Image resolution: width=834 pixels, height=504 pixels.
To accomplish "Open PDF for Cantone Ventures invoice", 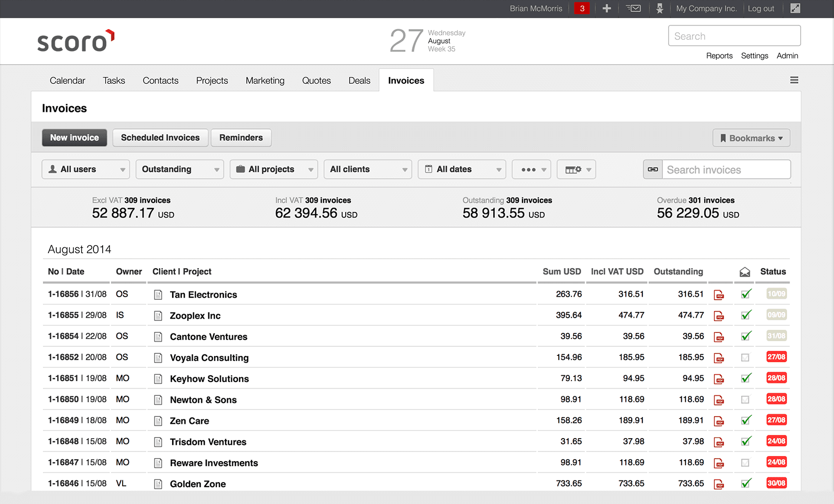I will 719,337.
